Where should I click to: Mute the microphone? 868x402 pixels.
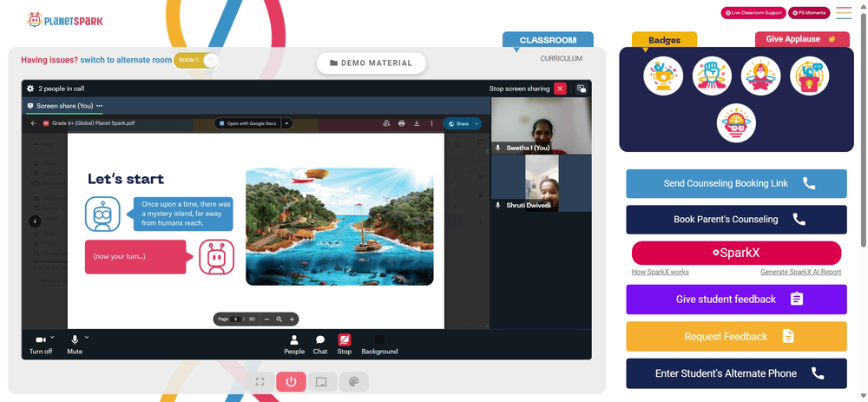tap(75, 345)
